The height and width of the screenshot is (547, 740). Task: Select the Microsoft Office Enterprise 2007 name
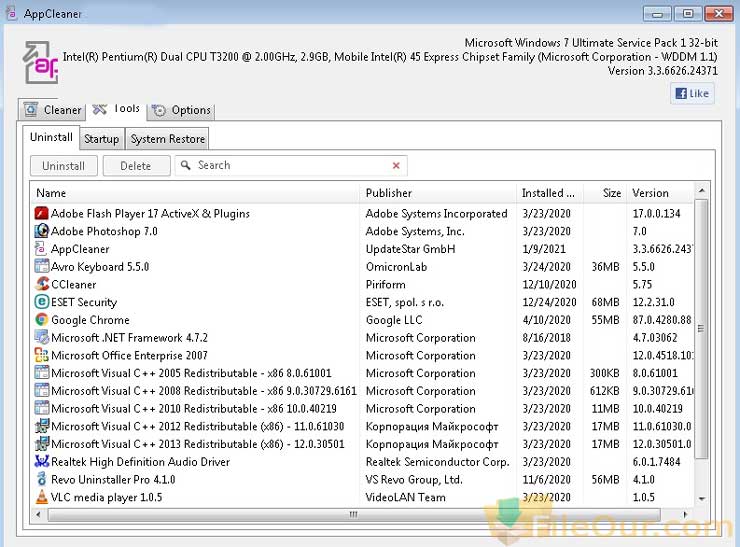129,355
